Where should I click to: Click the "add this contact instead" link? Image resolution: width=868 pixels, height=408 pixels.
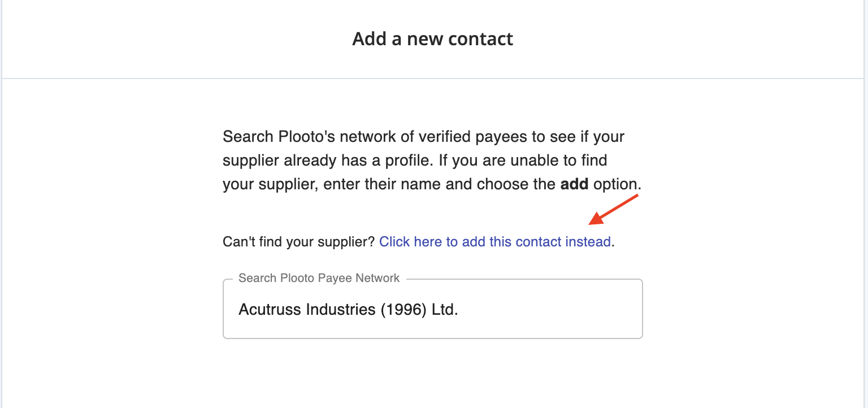495,242
